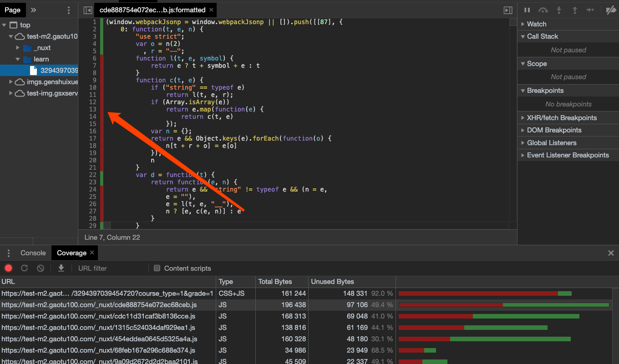Select the 3294397039454720 CSS+JS coverage row
Viewport: 619px width, 364px height.
coord(306,293)
